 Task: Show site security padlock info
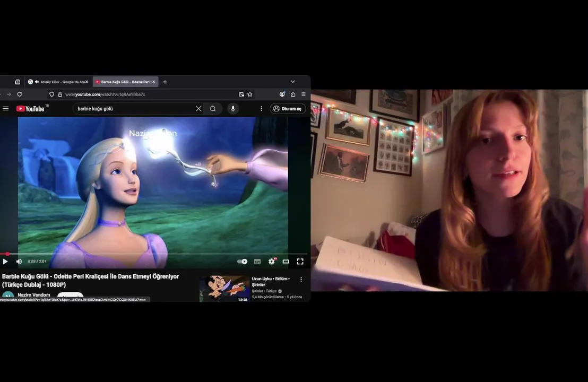click(x=60, y=94)
